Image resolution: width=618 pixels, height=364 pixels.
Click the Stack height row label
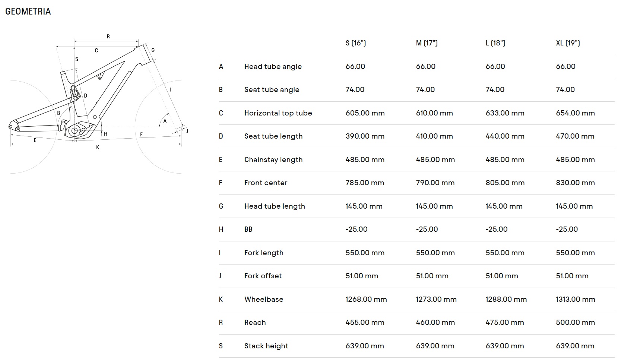[x=266, y=346]
